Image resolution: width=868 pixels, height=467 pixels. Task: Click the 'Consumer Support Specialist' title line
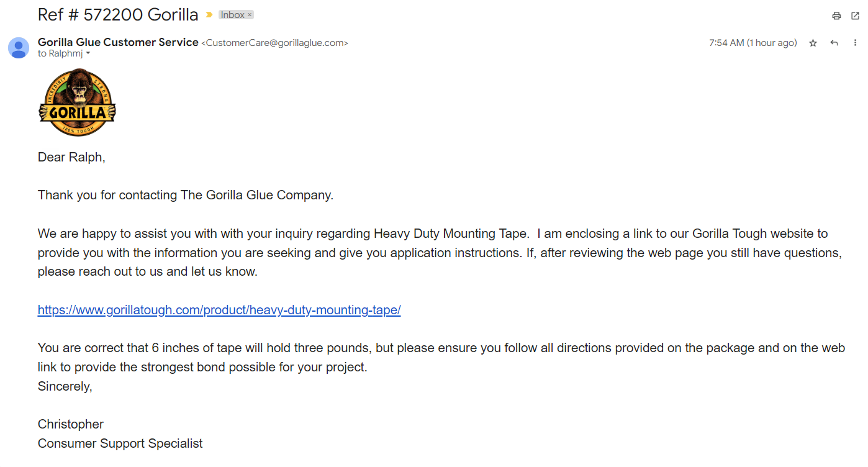[120, 443]
